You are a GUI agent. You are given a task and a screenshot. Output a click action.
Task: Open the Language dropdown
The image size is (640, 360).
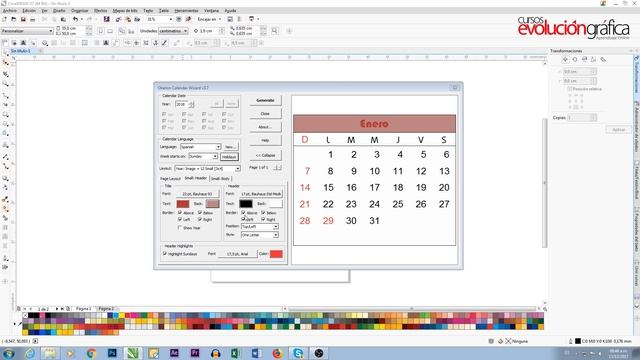200,147
